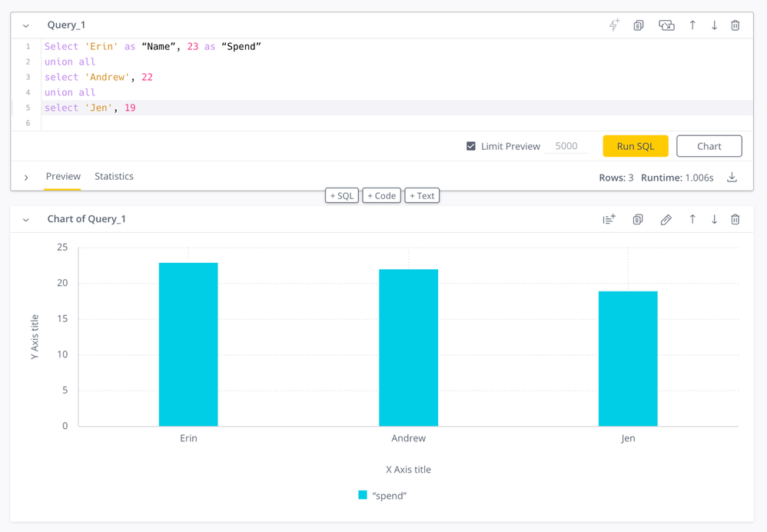
Task: Delete the Chart of Query_1 cell
Action: [x=735, y=220]
